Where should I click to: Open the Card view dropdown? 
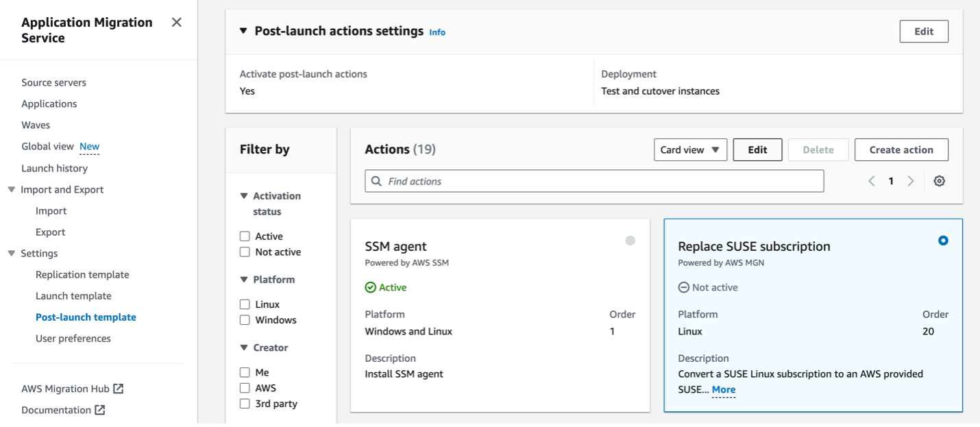[690, 149]
